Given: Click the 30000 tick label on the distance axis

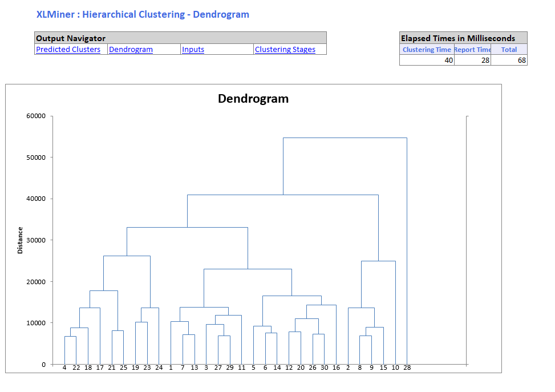Looking at the screenshot, I should (x=35, y=240).
